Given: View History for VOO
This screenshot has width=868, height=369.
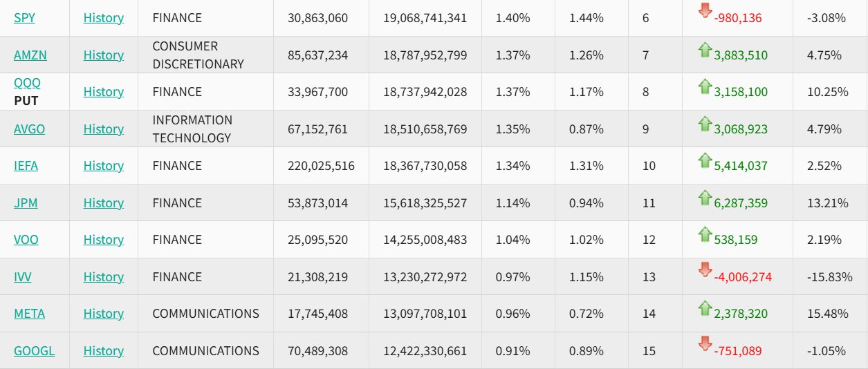Looking at the screenshot, I should (104, 240).
